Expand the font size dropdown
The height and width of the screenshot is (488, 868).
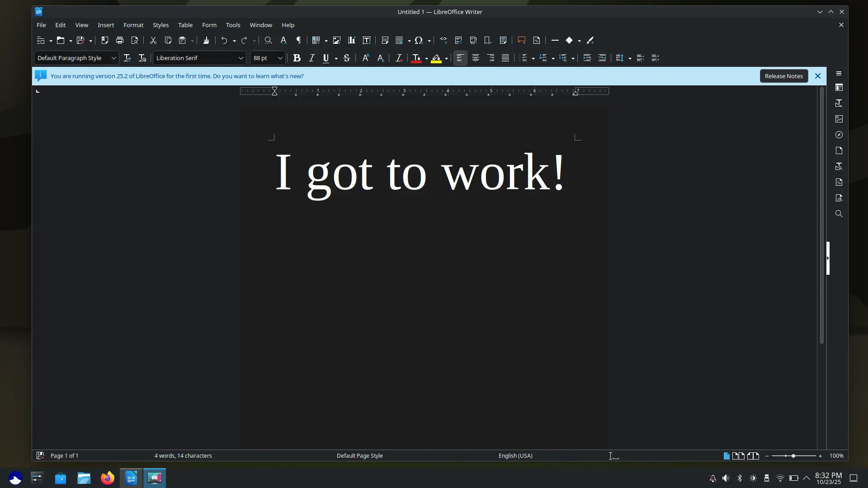[280, 58]
